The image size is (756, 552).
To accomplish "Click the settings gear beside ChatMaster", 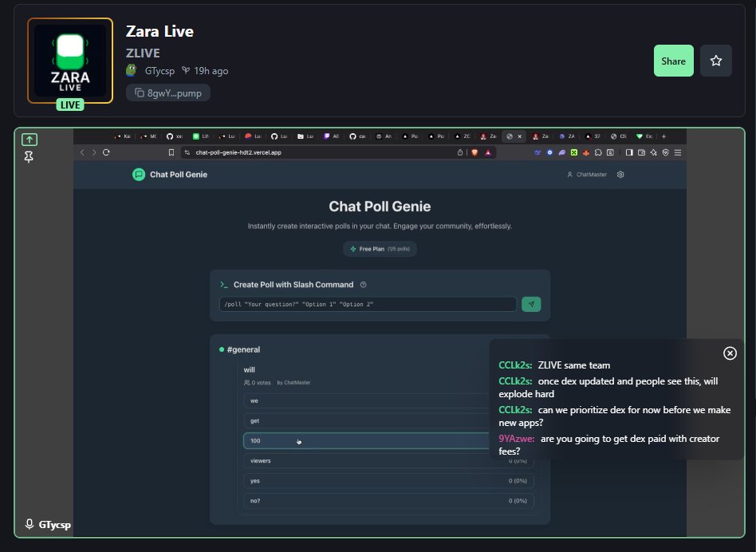I will coord(620,174).
